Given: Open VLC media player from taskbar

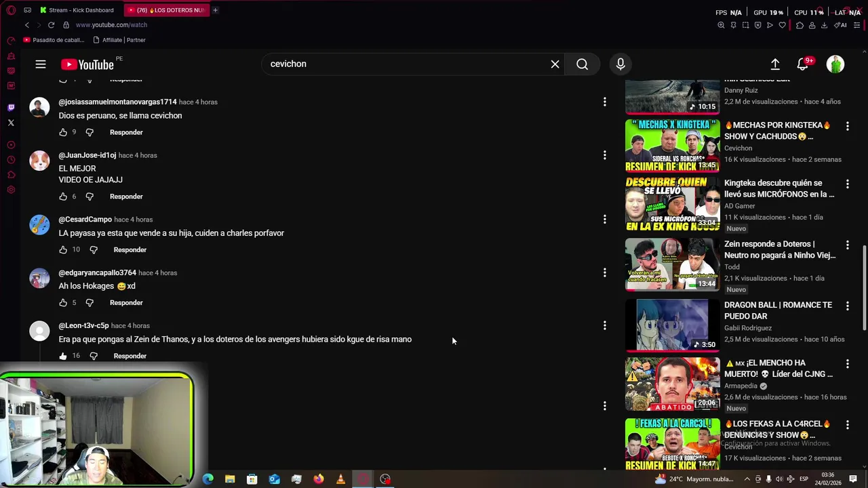Looking at the screenshot, I should (x=340, y=479).
